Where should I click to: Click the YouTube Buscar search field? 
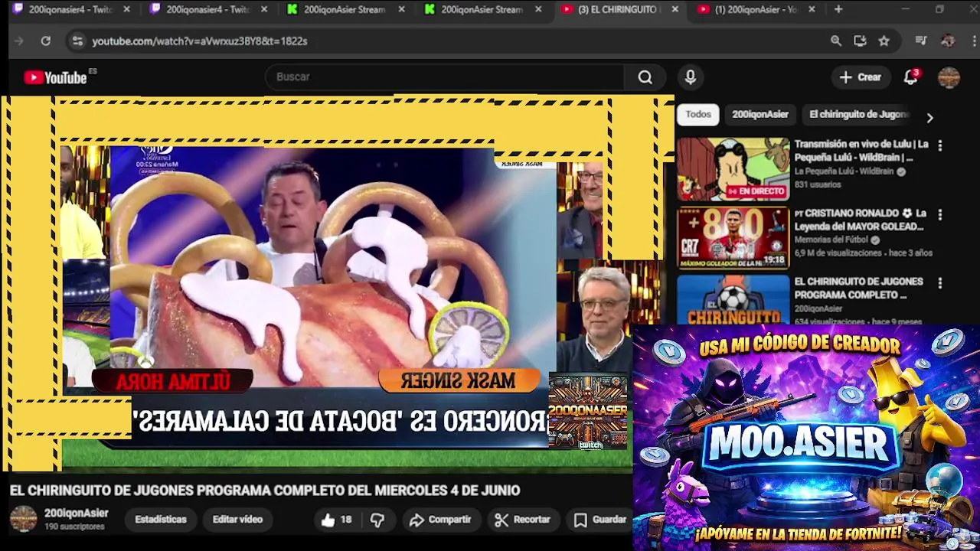[444, 77]
